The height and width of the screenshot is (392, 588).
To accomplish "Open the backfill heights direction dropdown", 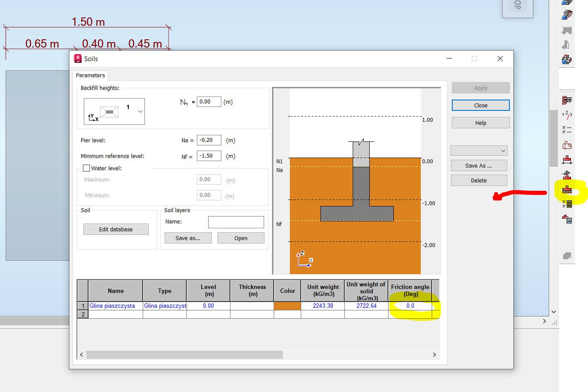I will (140, 111).
